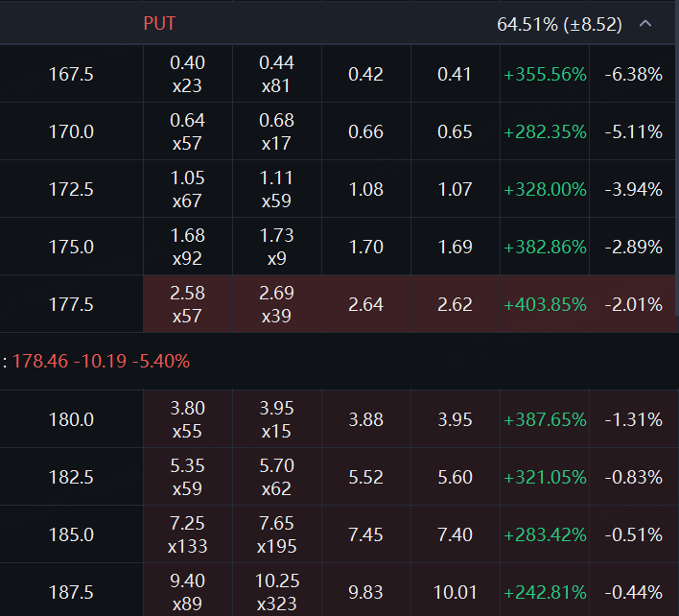Select the 167.5 strike price cell
The height and width of the screenshot is (616, 679).
coord(71,74)
